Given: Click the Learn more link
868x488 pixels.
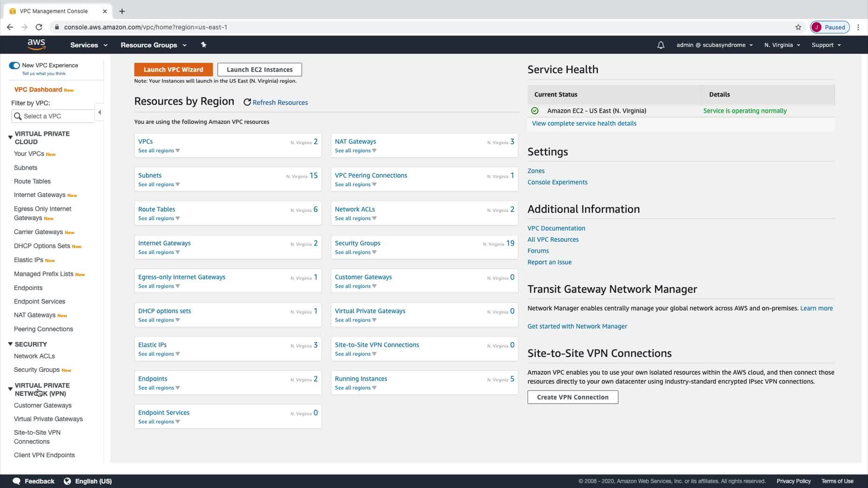Looking at the screenshot, I should [x=816, y=308].
